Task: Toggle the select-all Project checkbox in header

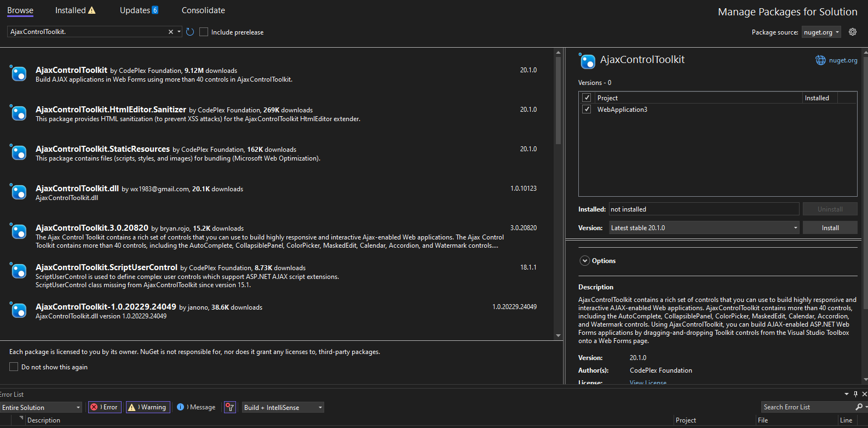Action: coord(587,98)
